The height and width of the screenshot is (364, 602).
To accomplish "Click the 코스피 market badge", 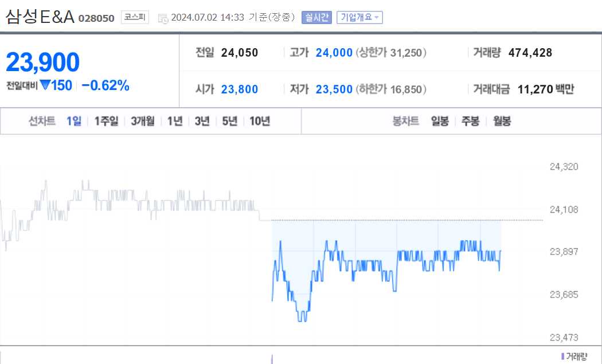I will pos(135,17).
